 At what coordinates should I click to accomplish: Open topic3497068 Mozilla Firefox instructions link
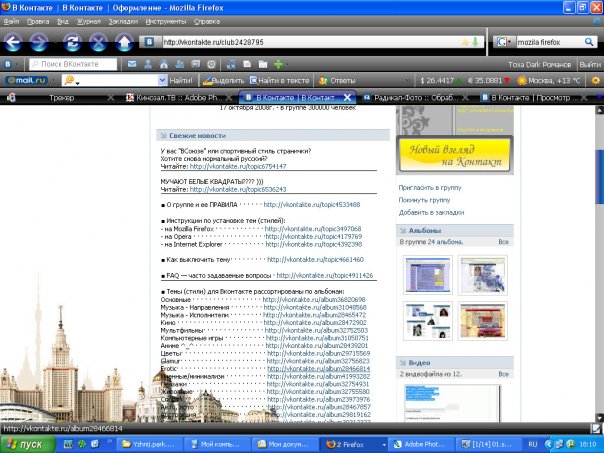(x=313, y=229)
